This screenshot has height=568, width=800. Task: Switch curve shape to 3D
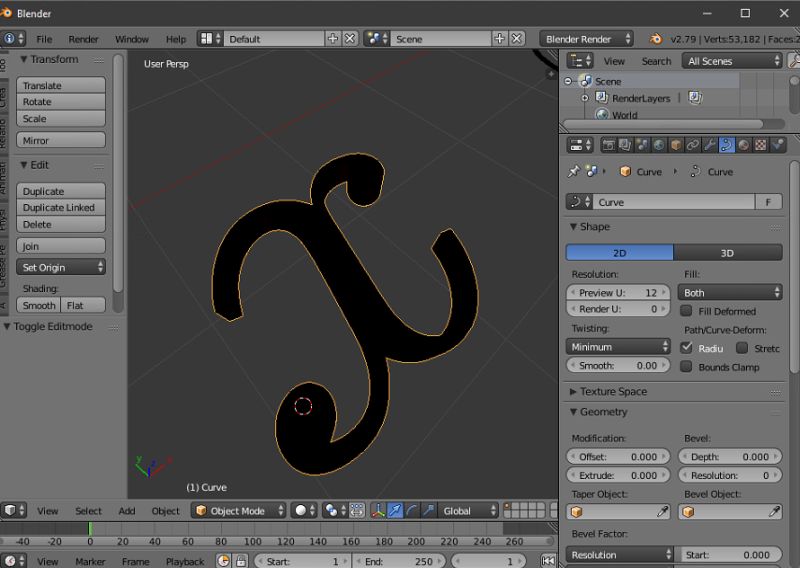tap(728, 253)
